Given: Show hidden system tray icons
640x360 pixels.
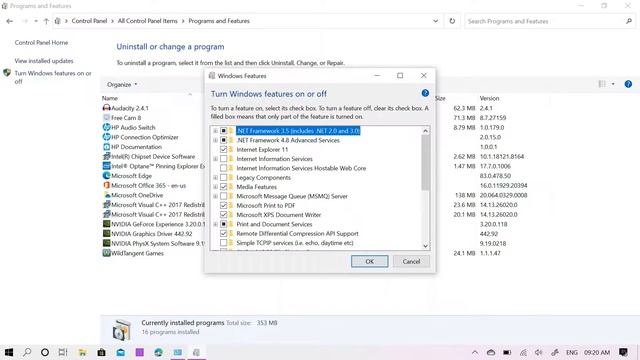Looking at the screenshot, I should pyautogui.click(x=475, y=352).
